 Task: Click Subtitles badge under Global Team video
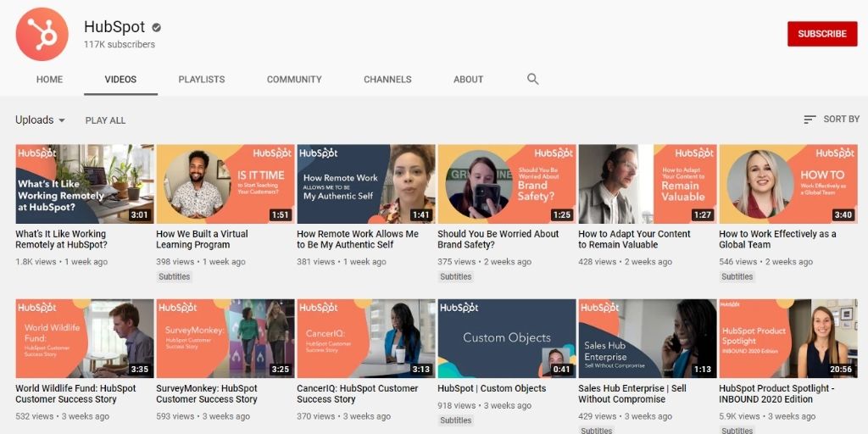coord(737,276)
